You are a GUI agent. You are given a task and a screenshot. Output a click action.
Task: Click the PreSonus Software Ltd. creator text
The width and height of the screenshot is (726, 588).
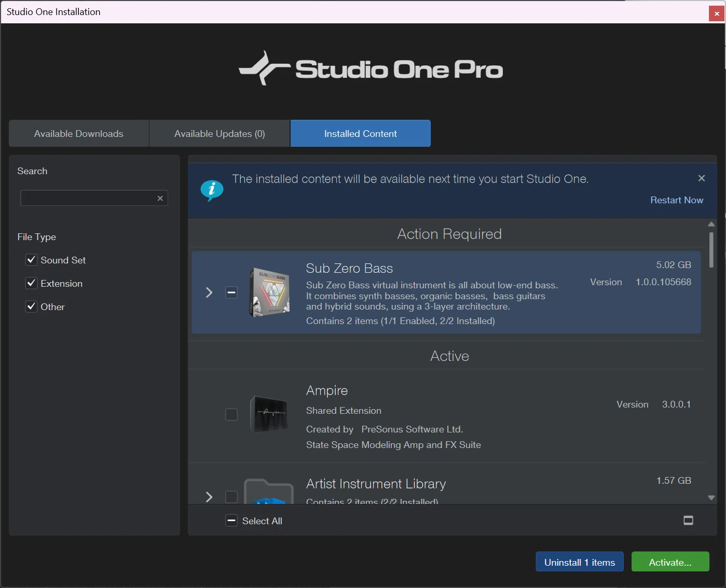pos(412,429)
